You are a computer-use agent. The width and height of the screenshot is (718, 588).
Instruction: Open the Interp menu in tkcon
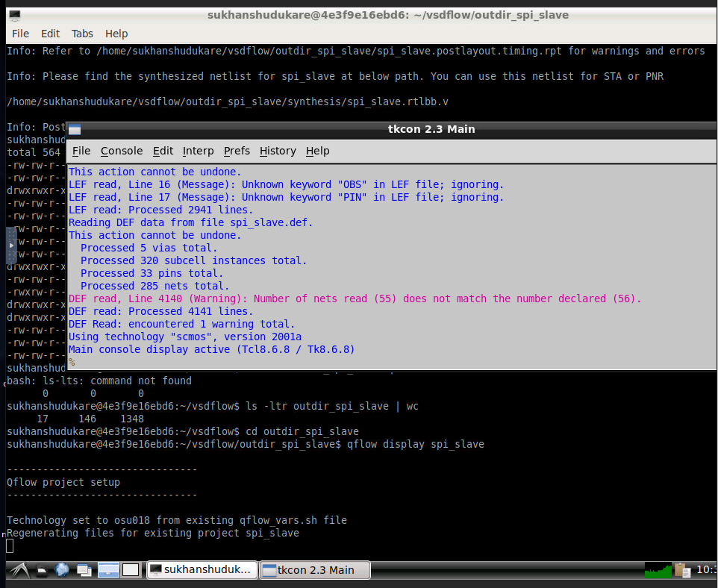coord(198,151)
